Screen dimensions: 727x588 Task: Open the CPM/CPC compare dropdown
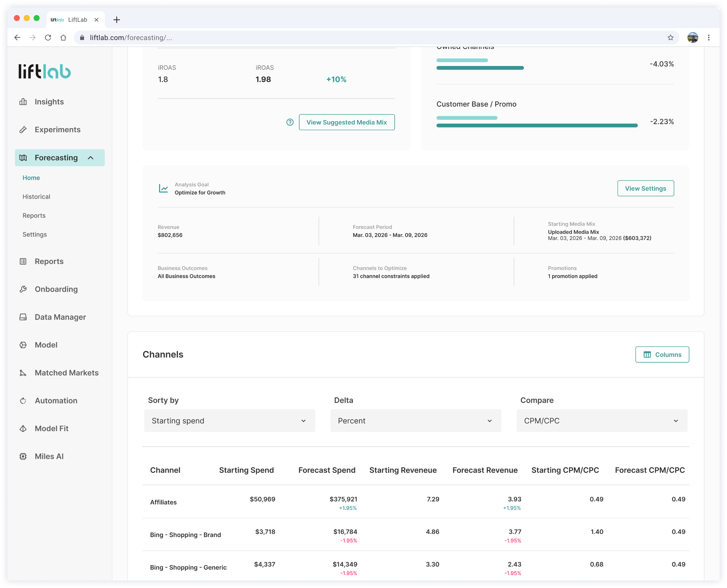pos(602,420)
